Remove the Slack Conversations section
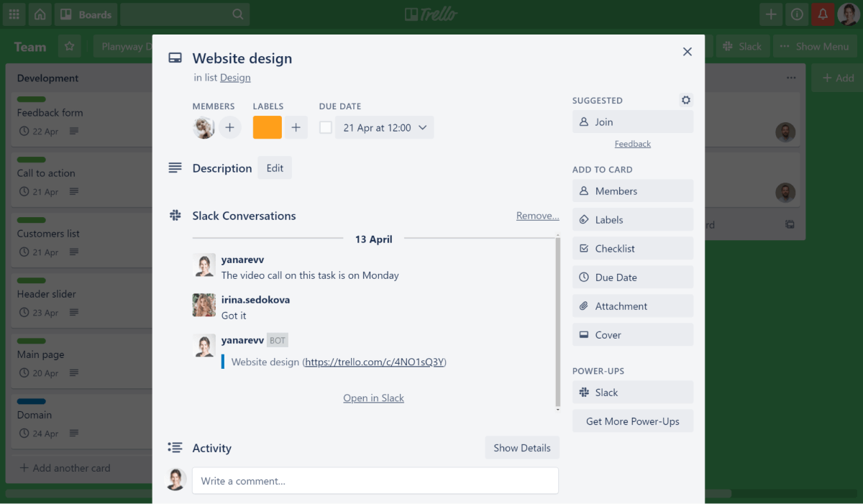The height and width of the screenshot is (504, 863). [537, 215]
